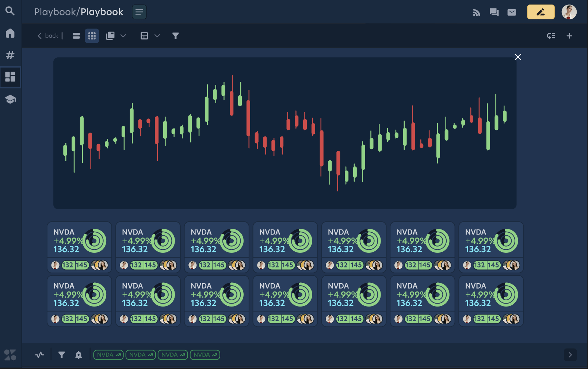
Task: Click the outline list icon beside plus
Action: pyautogui.click(x=551, y=36)
